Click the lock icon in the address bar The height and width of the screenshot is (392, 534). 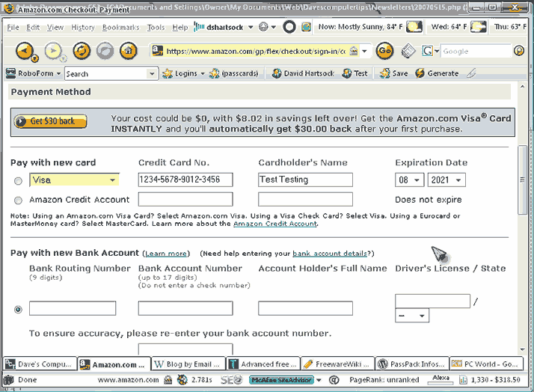pyautogui.click(x=355, y=51)
